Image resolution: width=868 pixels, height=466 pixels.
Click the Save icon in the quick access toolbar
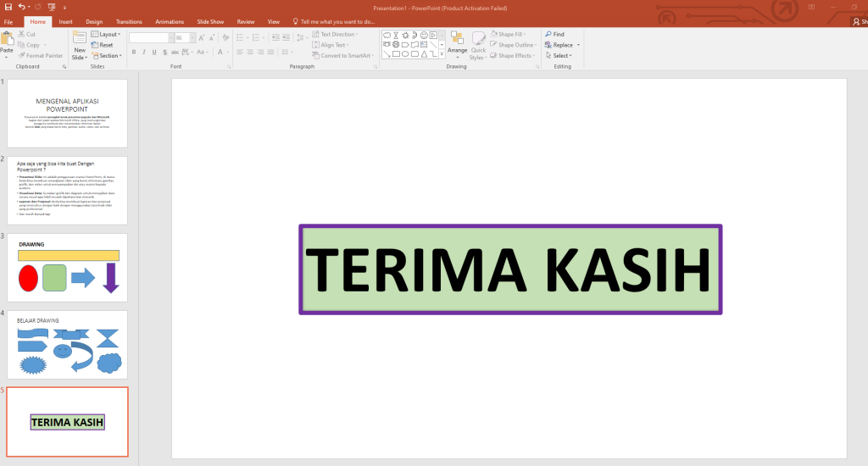[8, 7]
